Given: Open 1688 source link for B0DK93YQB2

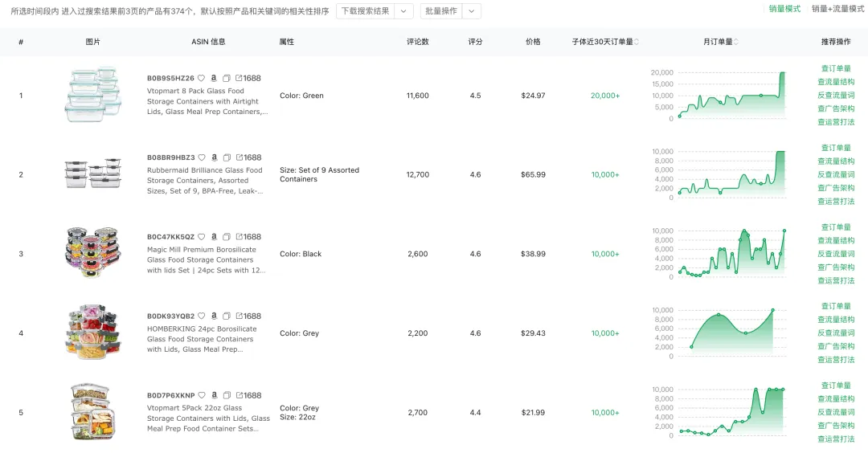Looking at the screenshot, I should pos(248,316).
